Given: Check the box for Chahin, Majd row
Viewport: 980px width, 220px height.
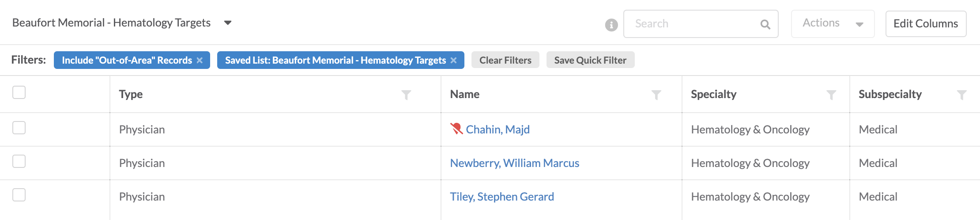Looking at the screenshot, I should [19, 128].
